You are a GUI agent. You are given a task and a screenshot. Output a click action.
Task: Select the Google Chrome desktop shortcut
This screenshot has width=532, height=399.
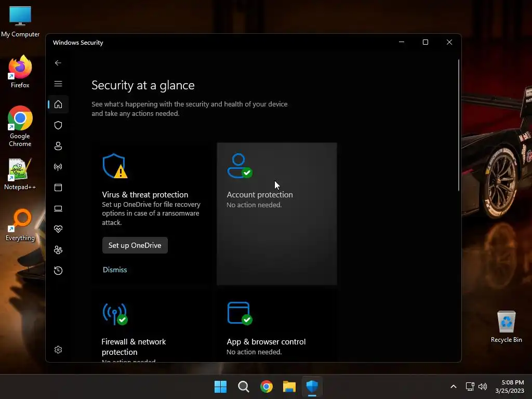20,127
